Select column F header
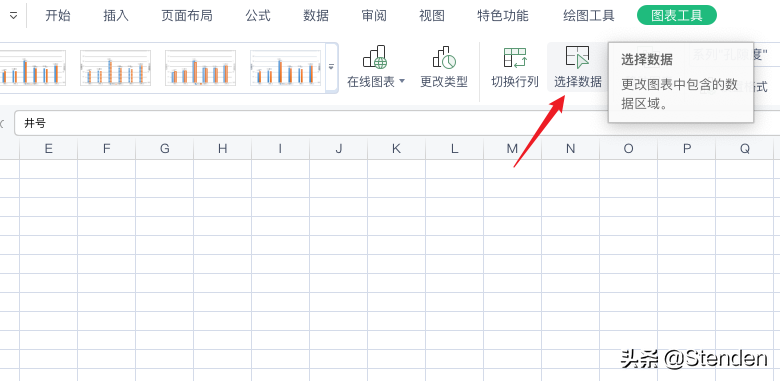Image resolution: width=780 pixels, height=381 pixels. point(106,149)
